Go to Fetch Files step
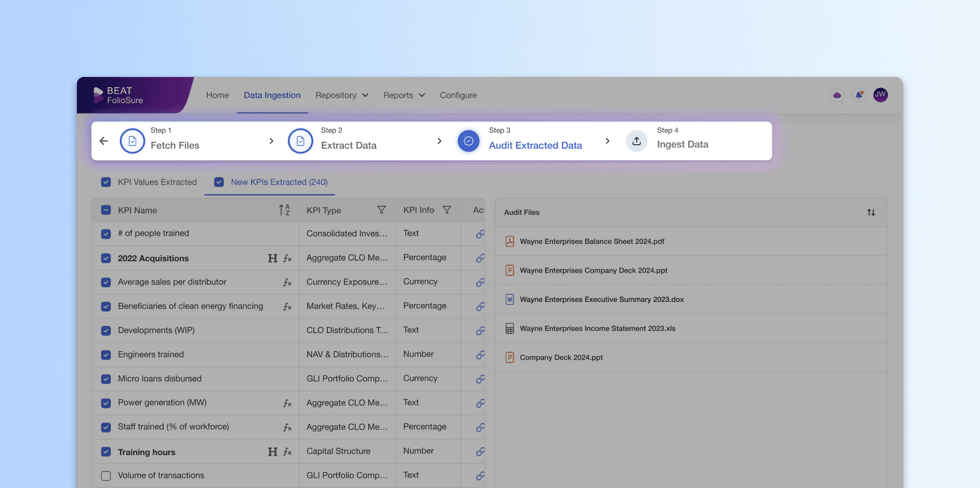This screenshot has width=980, height=488. 175,145
